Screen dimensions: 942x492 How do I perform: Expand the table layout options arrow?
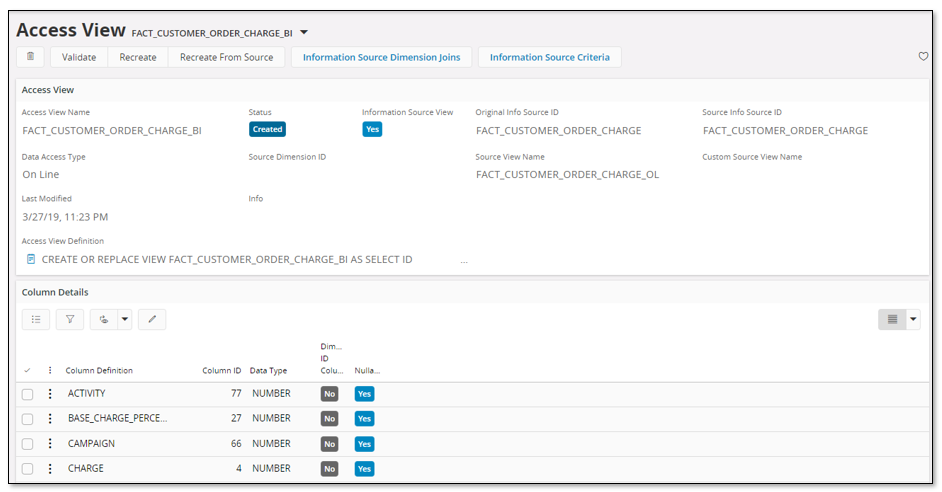pos(912,319)
